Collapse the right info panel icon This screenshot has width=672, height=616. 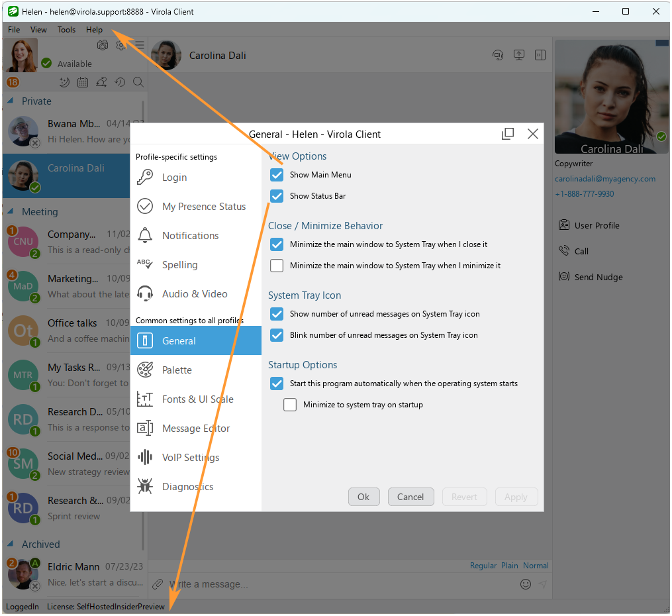coord(540,55)
